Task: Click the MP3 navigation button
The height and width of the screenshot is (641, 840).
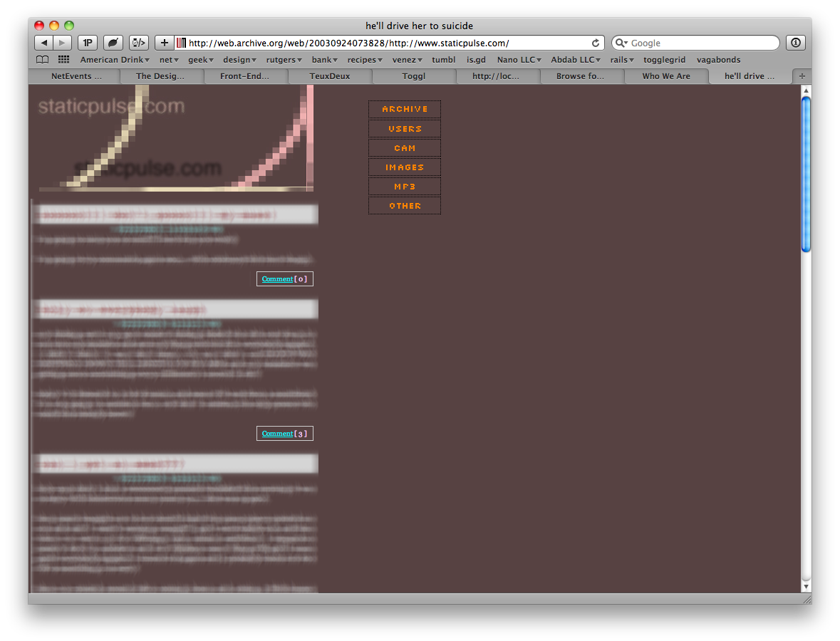Action: tap(405, 187)
